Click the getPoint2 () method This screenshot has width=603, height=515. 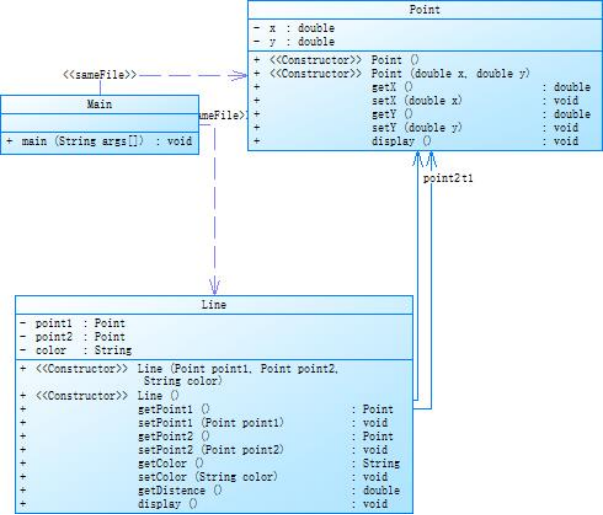208,436
